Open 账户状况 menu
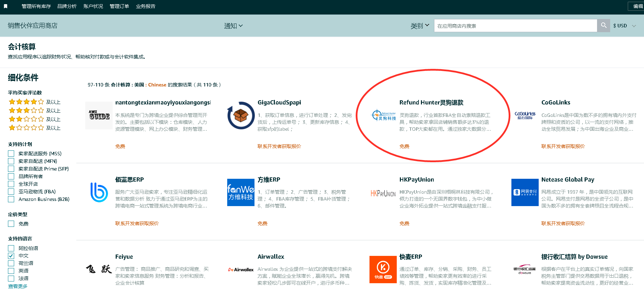Viewport: 644px width, 296px height. pos(93,6)
